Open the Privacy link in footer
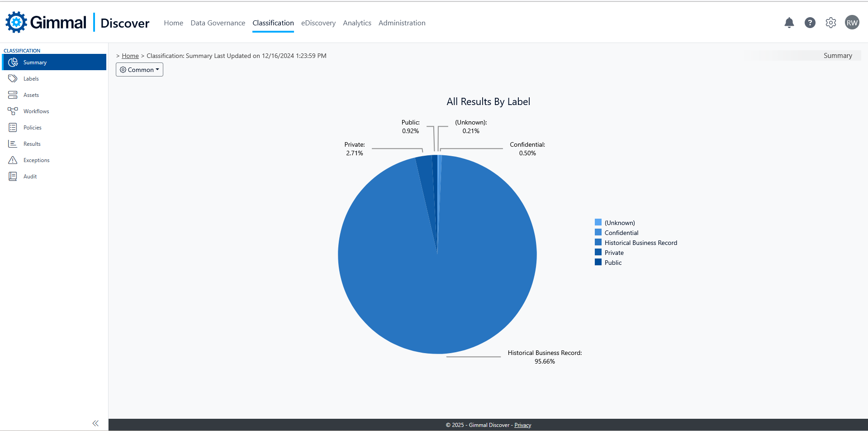Image resolution: width=868 pixels, height=431 pixels. coord(522,425)
